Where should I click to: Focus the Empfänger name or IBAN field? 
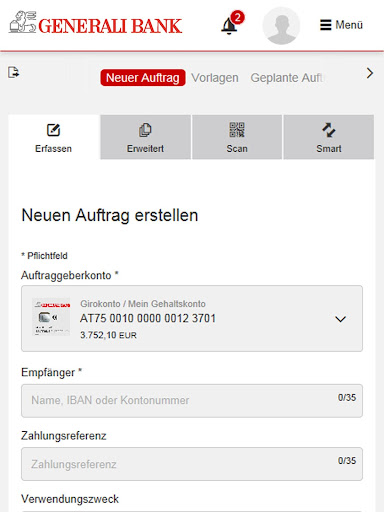(x=192, y=400)
